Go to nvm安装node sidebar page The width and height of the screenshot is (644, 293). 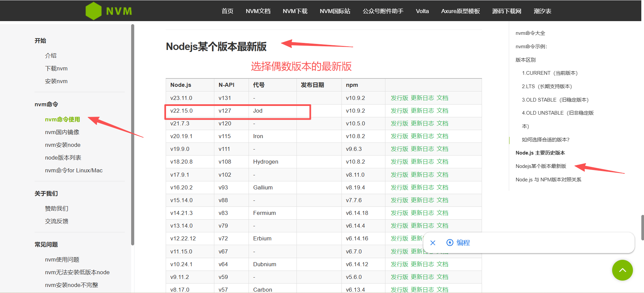pos(63,145)
